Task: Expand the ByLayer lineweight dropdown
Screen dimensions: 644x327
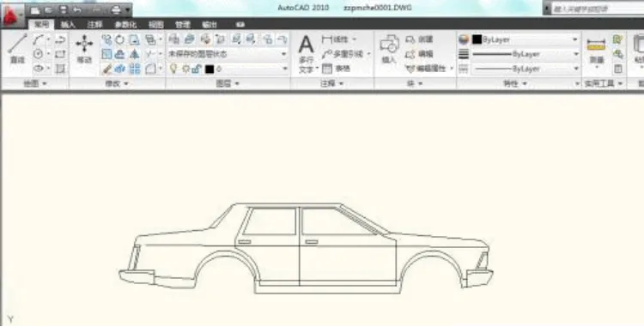Action: pyautogui.click(x=526, y=54)
